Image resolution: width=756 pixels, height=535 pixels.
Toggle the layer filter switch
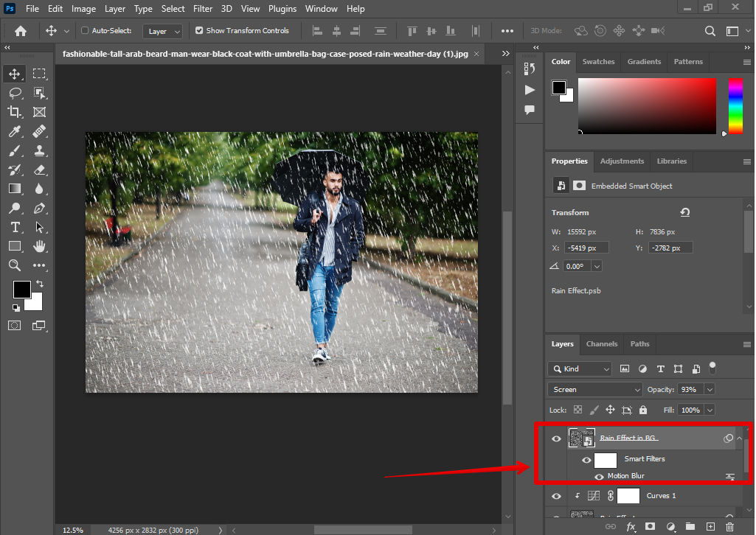tap(712, 368)
